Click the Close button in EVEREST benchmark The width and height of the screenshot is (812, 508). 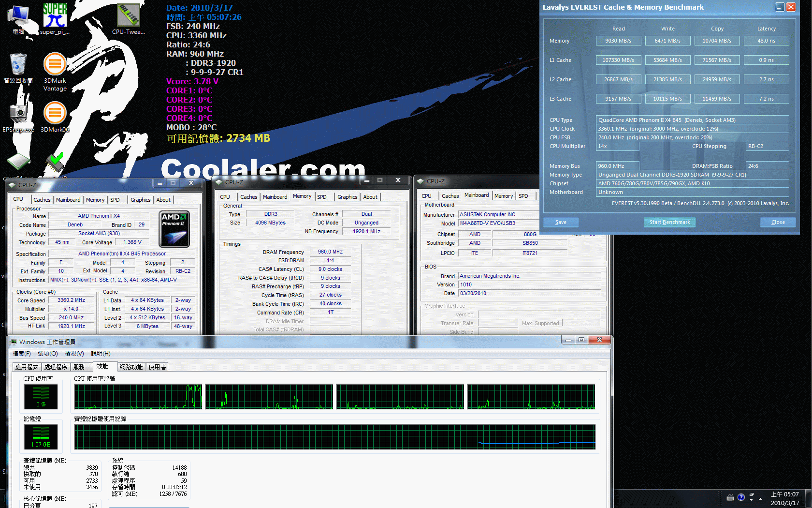tap(778, 222)
